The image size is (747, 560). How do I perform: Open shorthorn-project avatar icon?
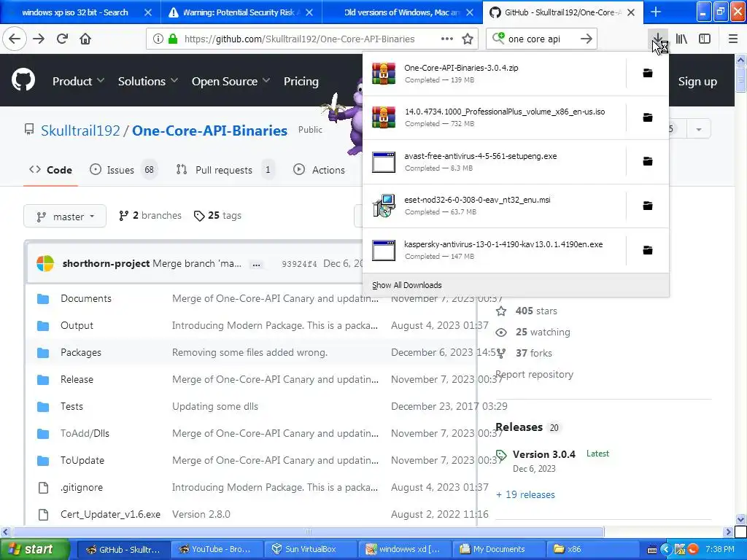(45, 263)
